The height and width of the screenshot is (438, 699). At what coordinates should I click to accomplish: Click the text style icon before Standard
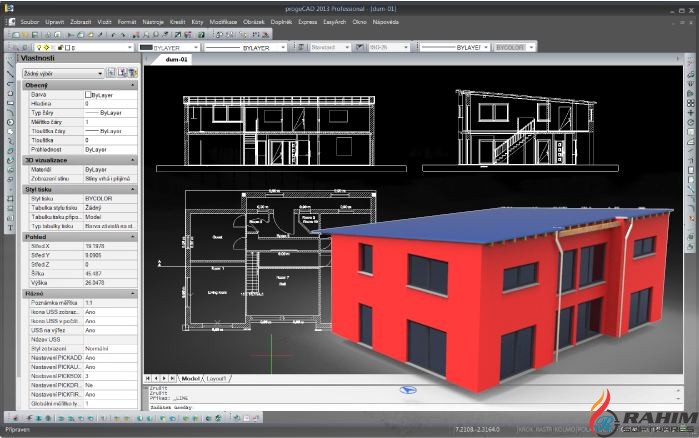301,47
